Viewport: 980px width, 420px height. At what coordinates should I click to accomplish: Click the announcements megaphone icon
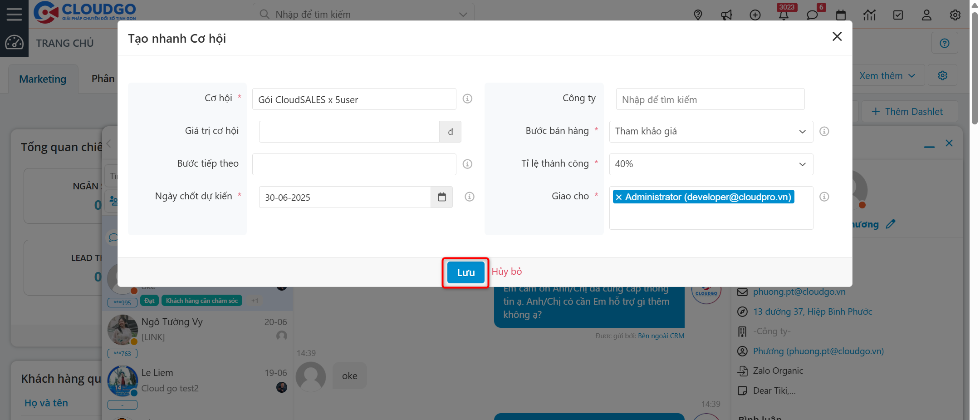[x=726, y=15]
